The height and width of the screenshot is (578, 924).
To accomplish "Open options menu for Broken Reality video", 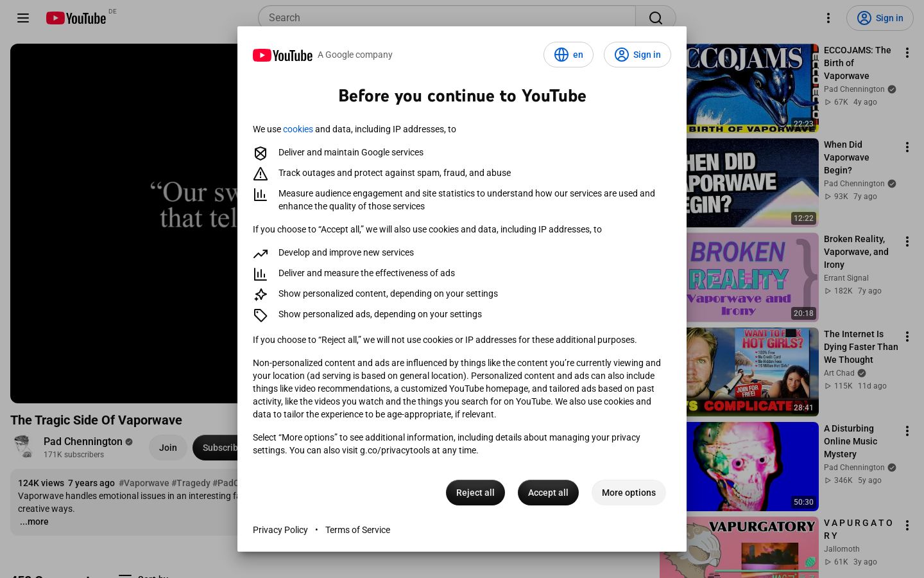I will [907, 241].
